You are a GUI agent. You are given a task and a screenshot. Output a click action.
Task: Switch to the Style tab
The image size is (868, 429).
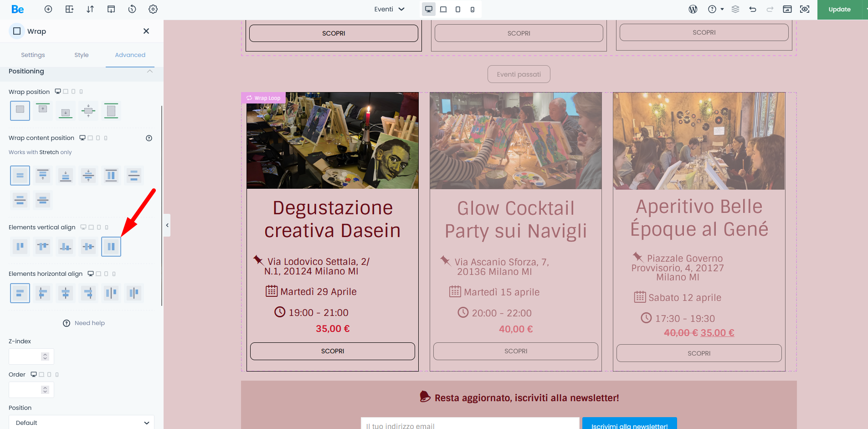coord(82,55)
